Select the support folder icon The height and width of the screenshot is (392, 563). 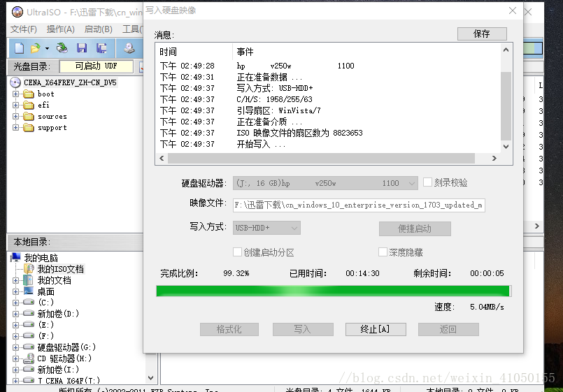coord(29,127)
